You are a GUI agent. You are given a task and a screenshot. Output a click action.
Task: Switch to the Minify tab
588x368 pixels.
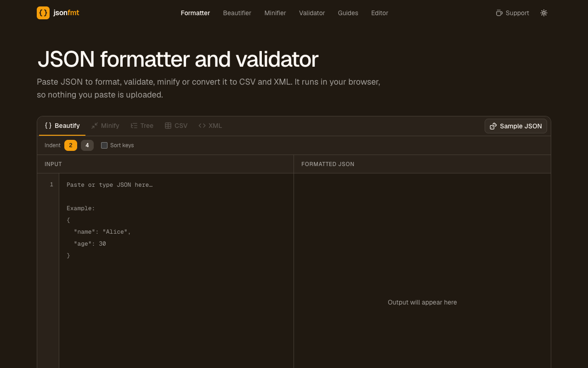coord(105,126)
